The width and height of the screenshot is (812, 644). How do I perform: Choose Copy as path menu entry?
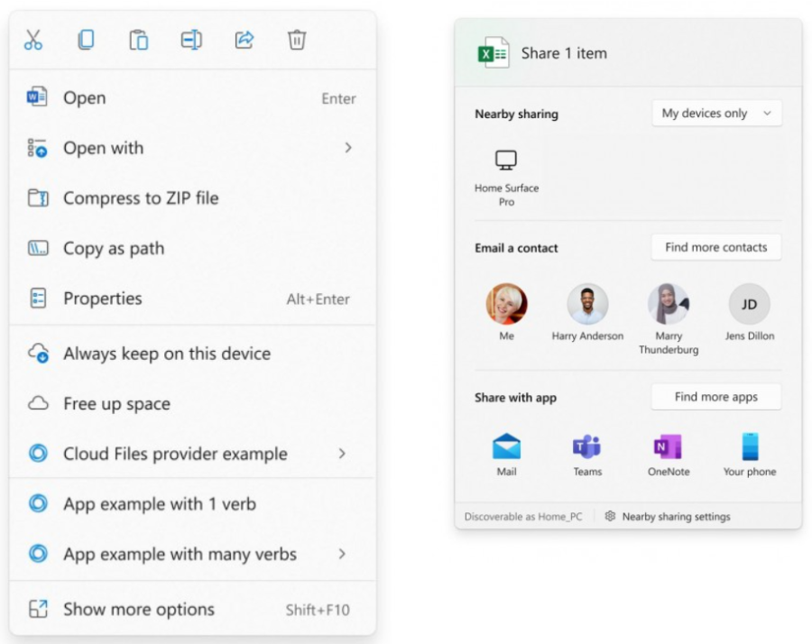(x=114, y=249)
